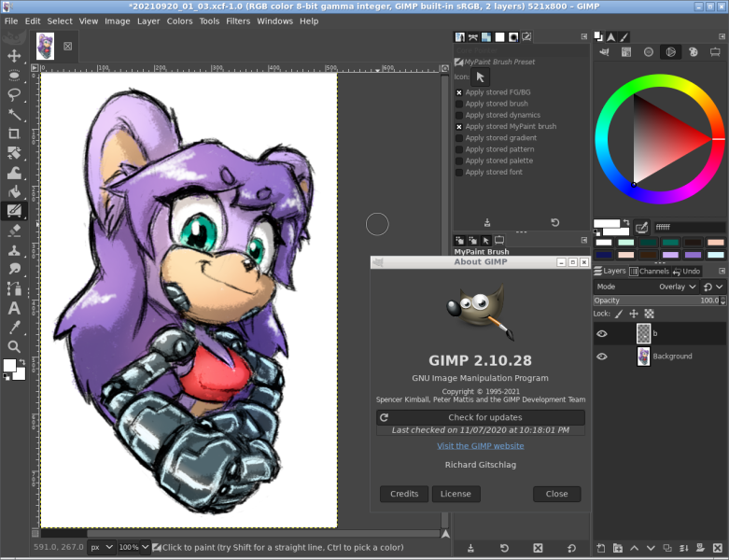The width and height of the screenshot is (729, 560).
Task: Click the License button in About GIMP
Action: 456,494
